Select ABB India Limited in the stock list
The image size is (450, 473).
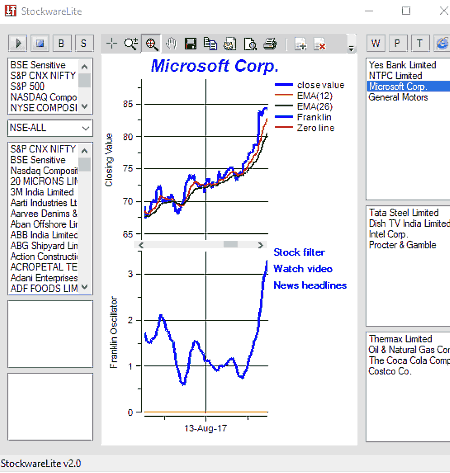coord(44,235)
